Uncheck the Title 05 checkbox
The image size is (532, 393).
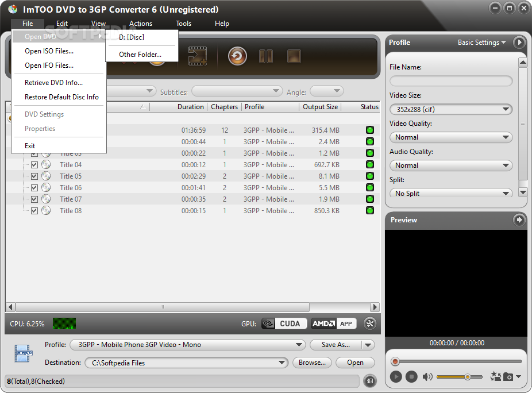(34, 176)
